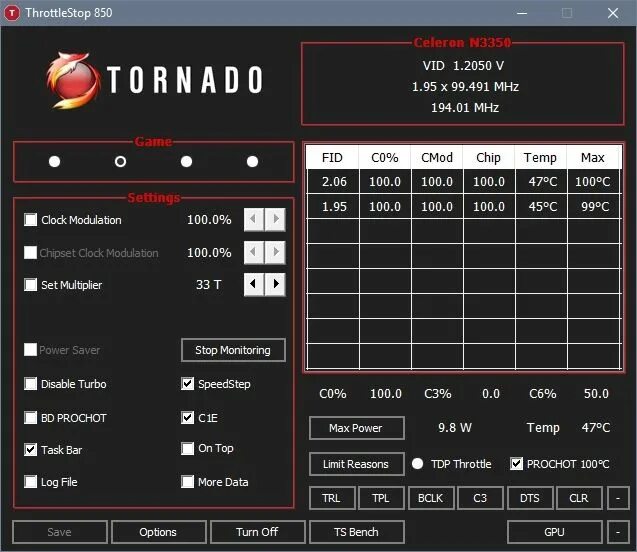Open the TPL power limits window

tap(381, 498)
